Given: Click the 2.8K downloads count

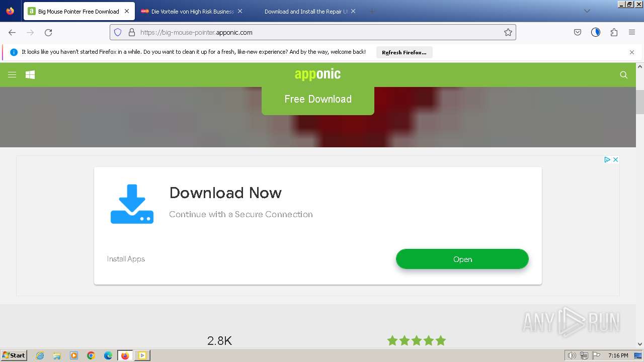Looking at the screenshot, I should (219, 341).
